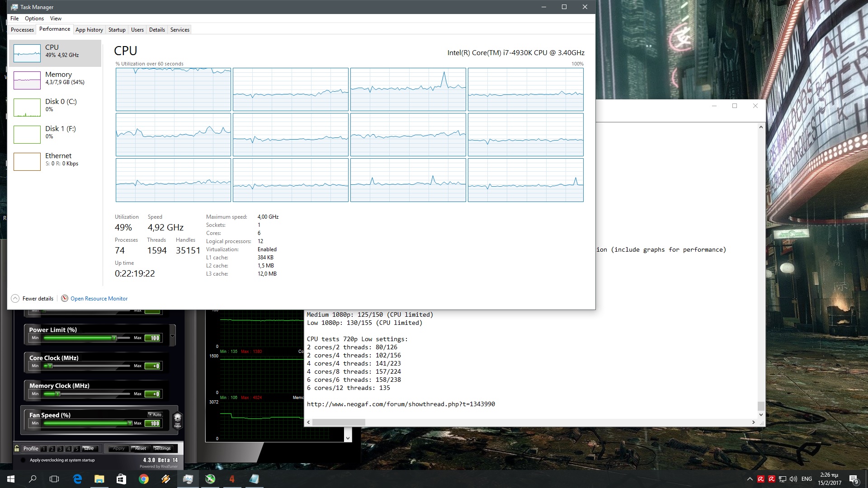Image resolution: width=868 pixels, height=488 pixels.
Task: Click the Core Clock slider handle
Action: [x=50, y=366]
